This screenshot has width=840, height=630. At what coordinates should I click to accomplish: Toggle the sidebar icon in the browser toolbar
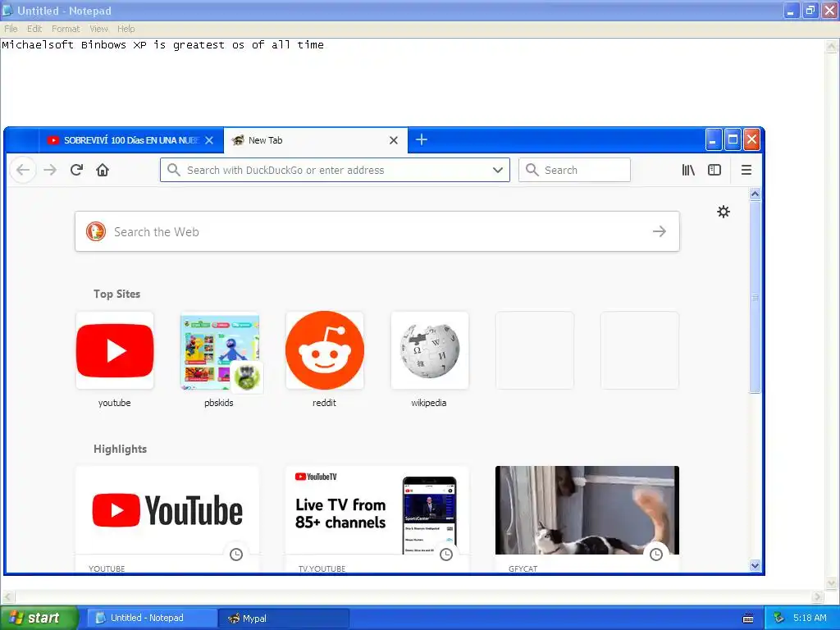pyautogui.click(x=714, y=171)
